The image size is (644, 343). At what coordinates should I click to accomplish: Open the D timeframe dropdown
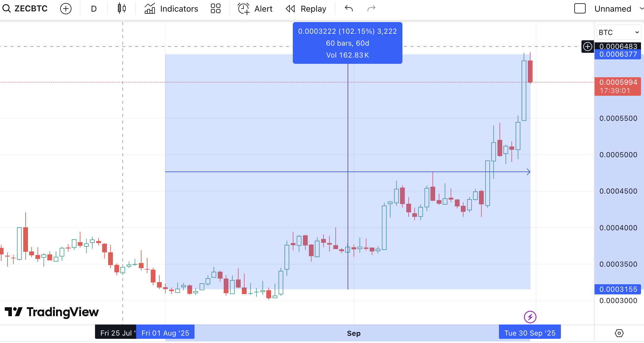93,8
